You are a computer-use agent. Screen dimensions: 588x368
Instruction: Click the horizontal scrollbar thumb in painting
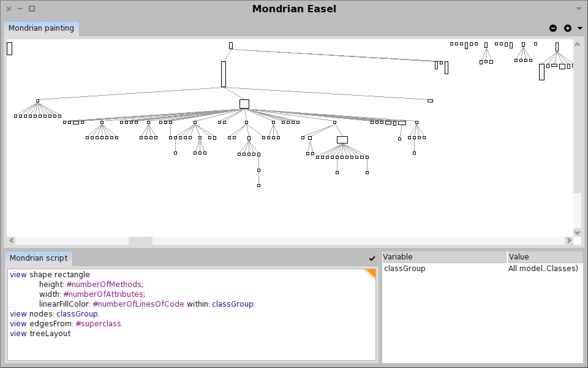click(x=141, y=240)
